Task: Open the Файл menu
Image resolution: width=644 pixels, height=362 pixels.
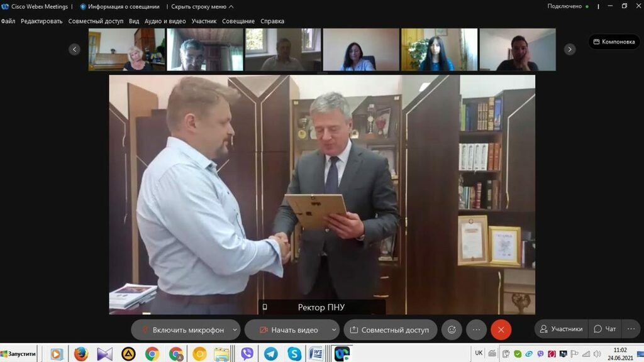Action: (x=8, y=21)
